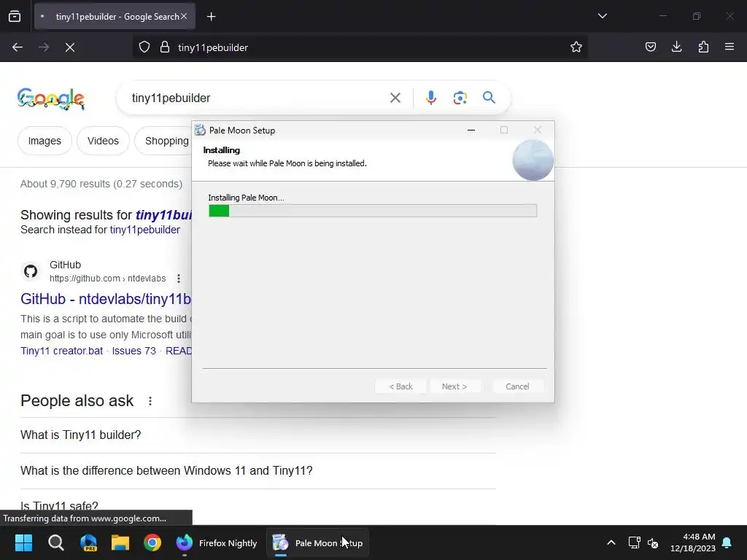Screen dimensions: 747x560
Task: Open the Firefox application menu
Action: tap(729, 47)
